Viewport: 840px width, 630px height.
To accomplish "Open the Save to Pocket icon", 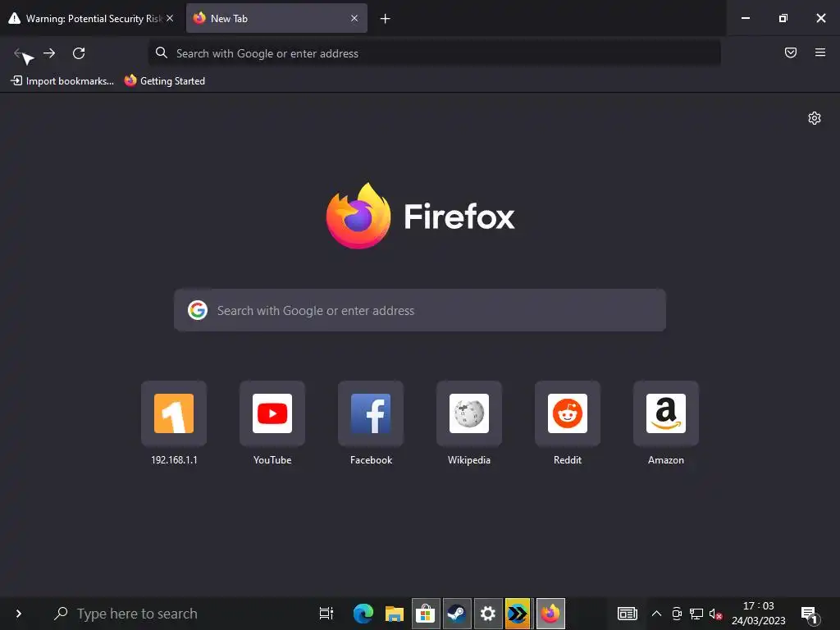I will coord(790,52).
